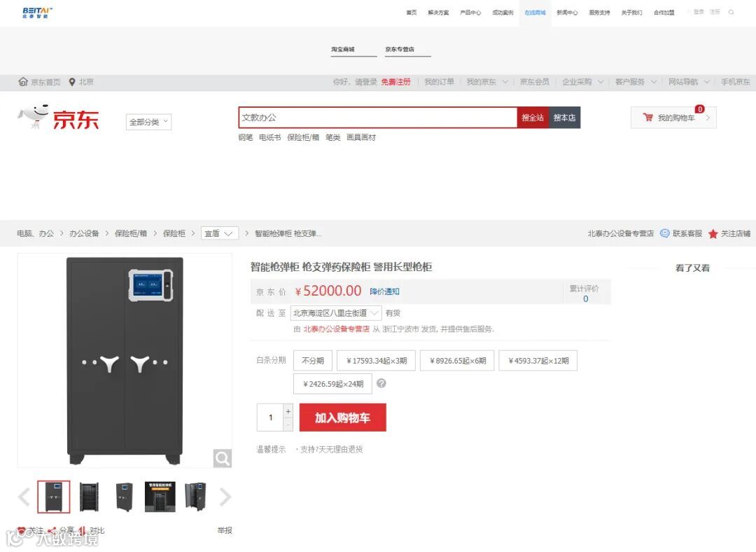This screenshot has width=756, height=552.
Task: Select the 不分期 installment option
Action: (x=312, y=361)
